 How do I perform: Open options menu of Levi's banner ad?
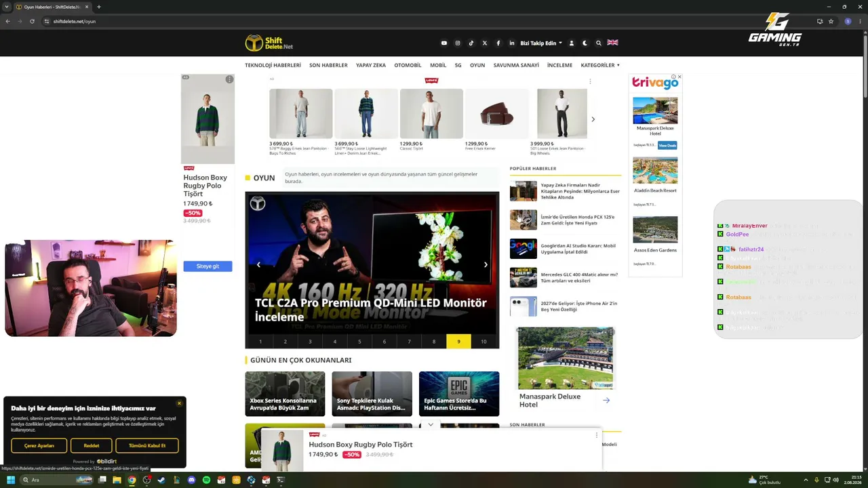(x=590, y=81)
